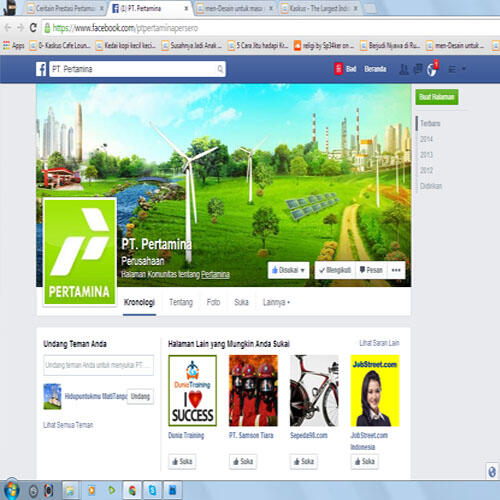Like Dunia Training with Suka button
The width and height of the screenshot is (500, 500).
(x=182, y=462)
